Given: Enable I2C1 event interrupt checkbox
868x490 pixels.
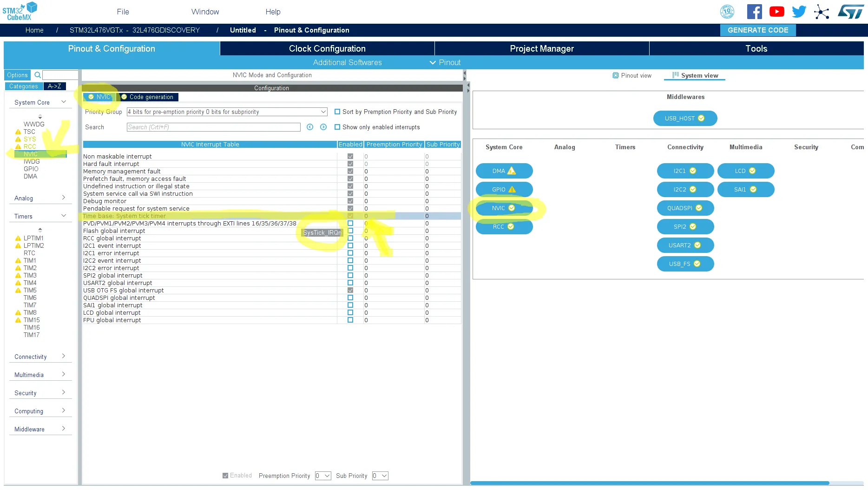Looking at the screenshot, I should (x=350, y=245).
